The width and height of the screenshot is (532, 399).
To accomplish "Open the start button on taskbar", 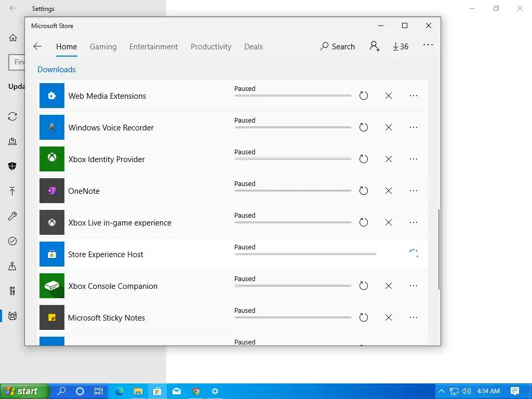I will 24,391.
